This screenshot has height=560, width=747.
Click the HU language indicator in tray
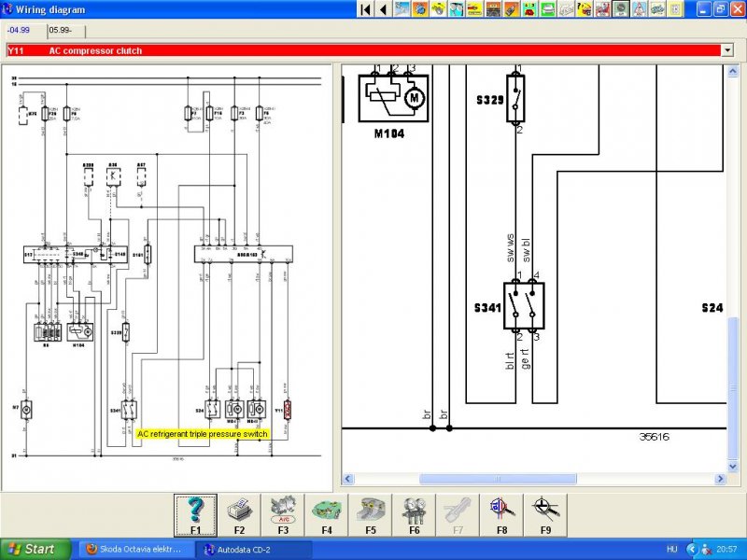[x=671, y=550]
